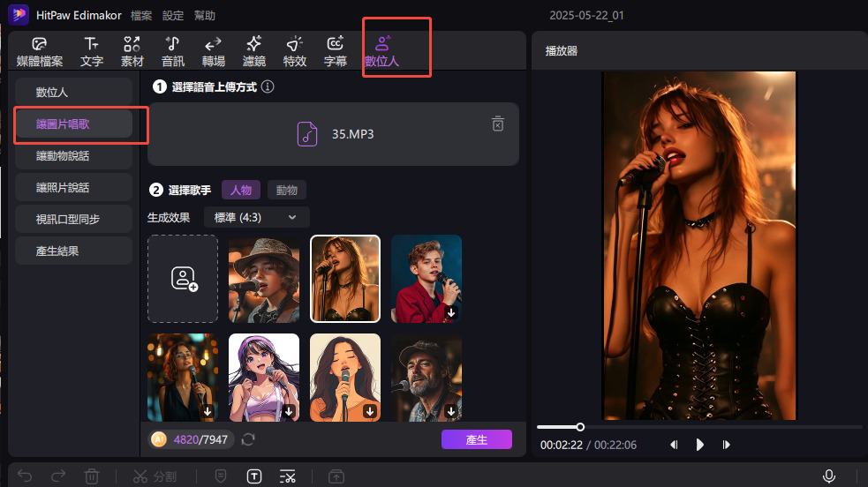
Task: Open the 轉場 transitions panel
Action: [x=213, y=51]
